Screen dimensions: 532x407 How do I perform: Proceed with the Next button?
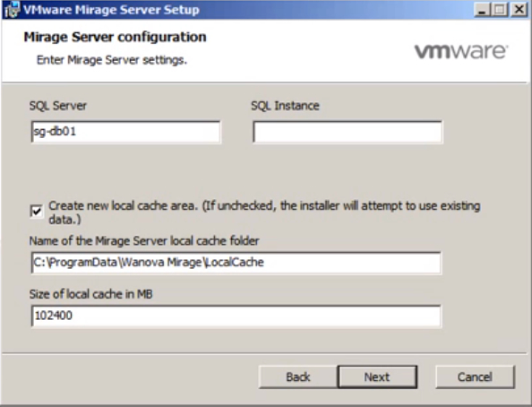377,377
